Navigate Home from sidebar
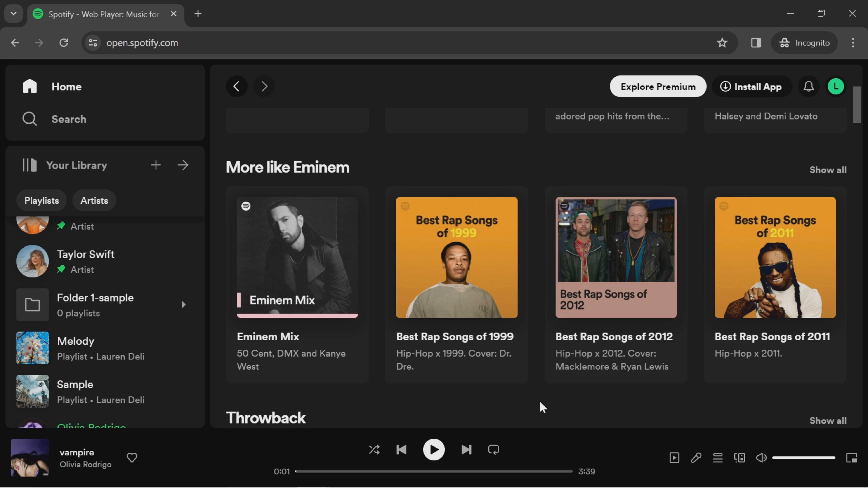Image resolution: width=868 pixels, height=488 pixels. (x=66, y=86)
